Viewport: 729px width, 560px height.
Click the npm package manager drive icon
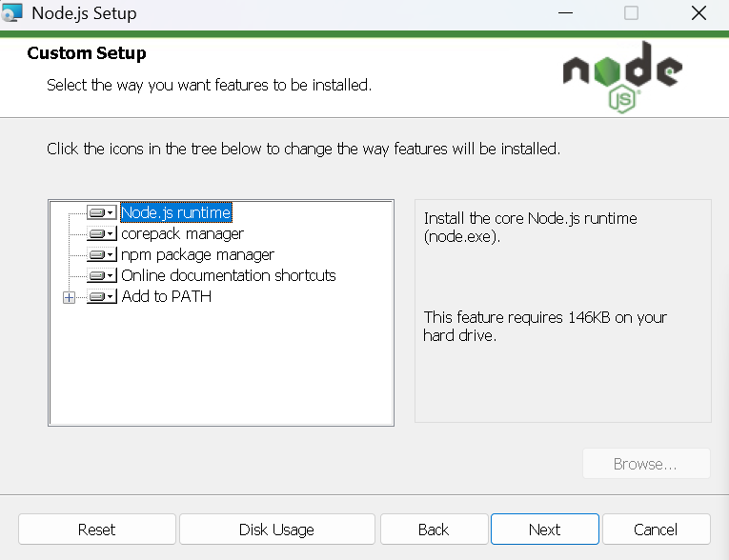click(x=101, y=254)
